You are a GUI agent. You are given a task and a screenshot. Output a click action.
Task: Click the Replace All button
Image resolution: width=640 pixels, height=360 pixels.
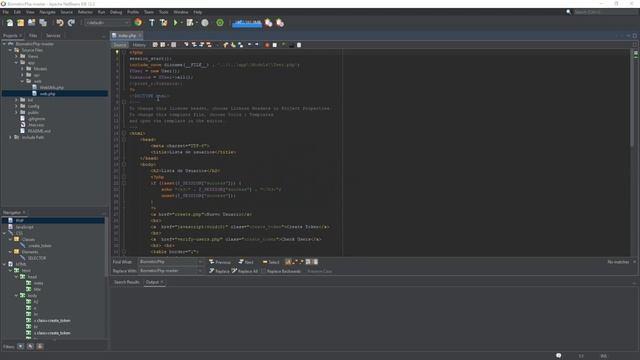point(245,271)
